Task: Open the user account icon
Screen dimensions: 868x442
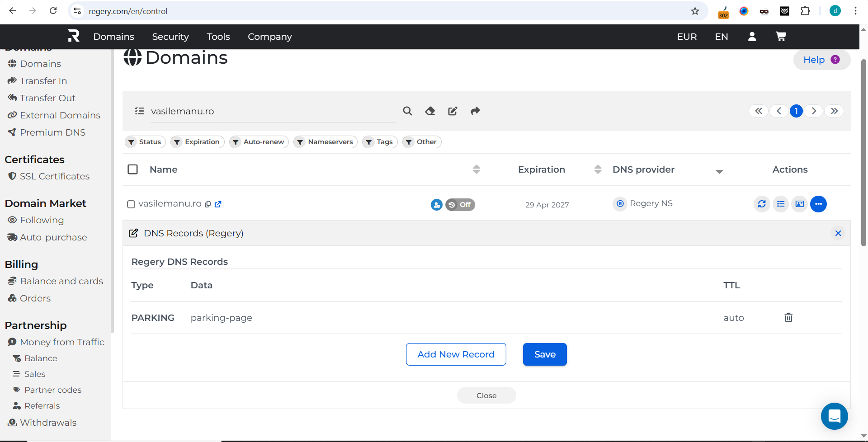Action: (752, 37)
